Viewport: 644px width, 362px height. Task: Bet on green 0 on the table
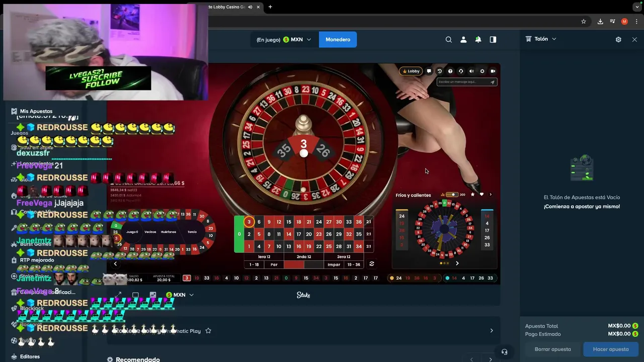[x=239, y=234]
